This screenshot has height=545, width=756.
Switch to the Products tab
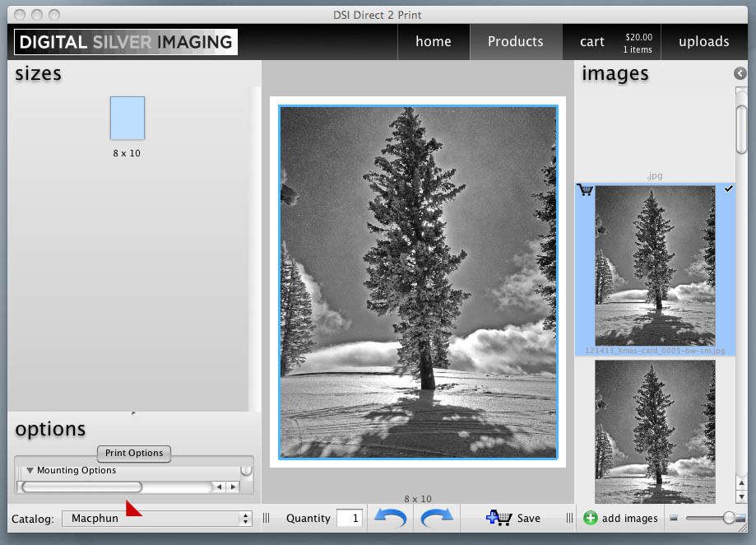515,41
